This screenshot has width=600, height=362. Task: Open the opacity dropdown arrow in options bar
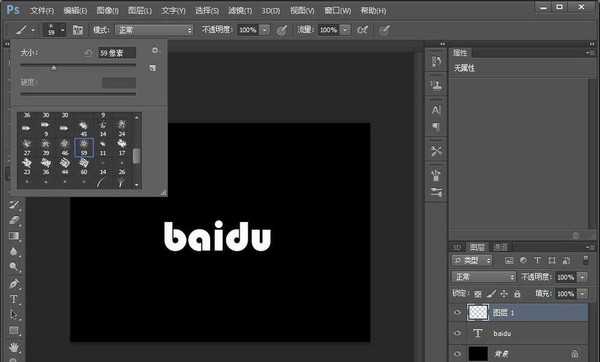tap(264, 30)
